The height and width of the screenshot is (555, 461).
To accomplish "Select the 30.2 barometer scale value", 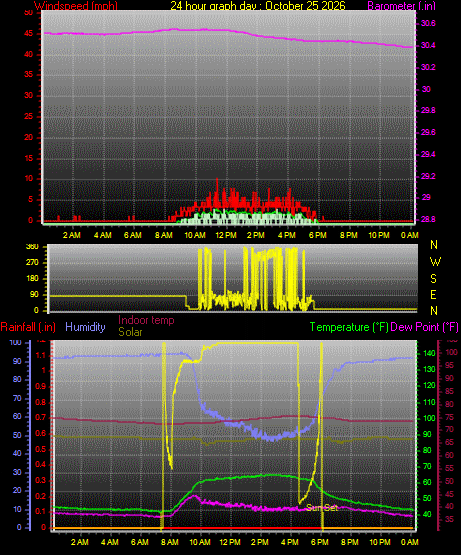I will pyautogui.click(x=428, y=67).
